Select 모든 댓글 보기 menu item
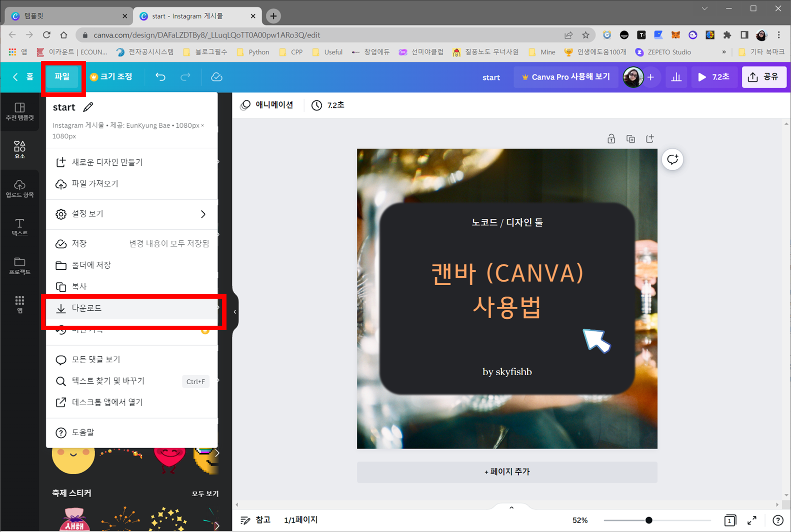 [132, 360]
